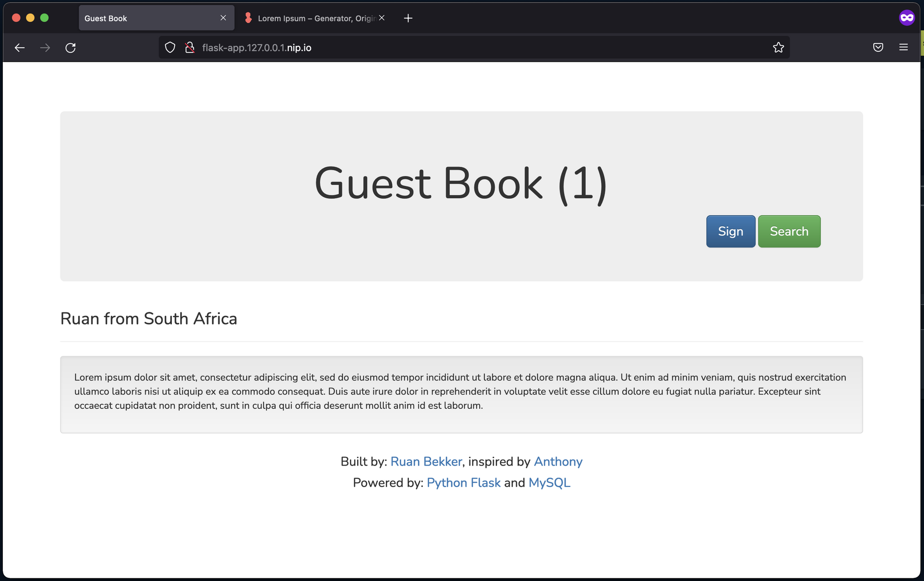This screenshot has width=924, height=581.
Task: Open the Firefox hamburger menu
Action: (x=903, y=48)
